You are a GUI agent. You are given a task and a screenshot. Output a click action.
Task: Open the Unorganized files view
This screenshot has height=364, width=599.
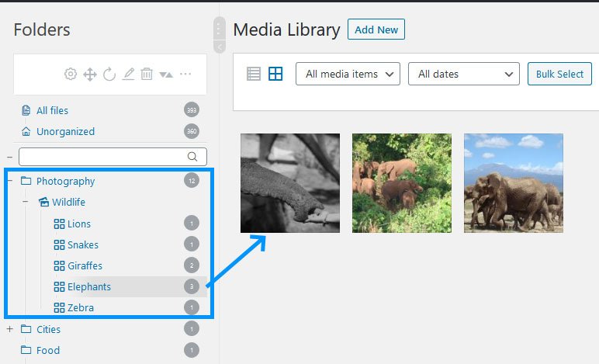pyautogui.click(x=65, y=131)
